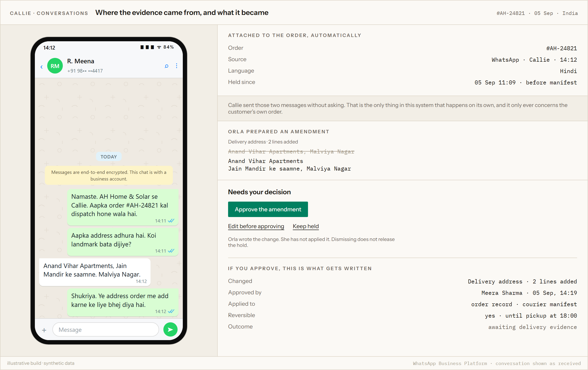Image resolution: width=588 pixels, height=370 pixels.
Task: Click read ticks on the Shukriya message
Action: click(171, 311)
